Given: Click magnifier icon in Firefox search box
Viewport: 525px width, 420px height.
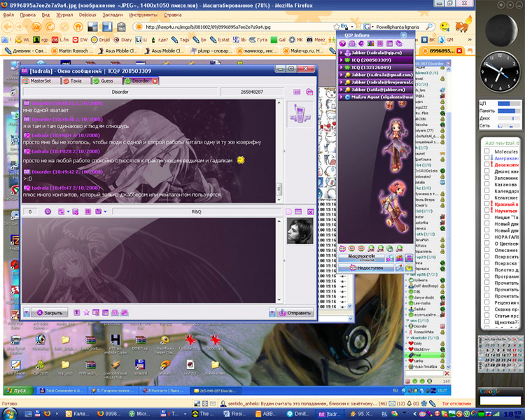Looking at the screenshot, I should (x=429, y=27).
